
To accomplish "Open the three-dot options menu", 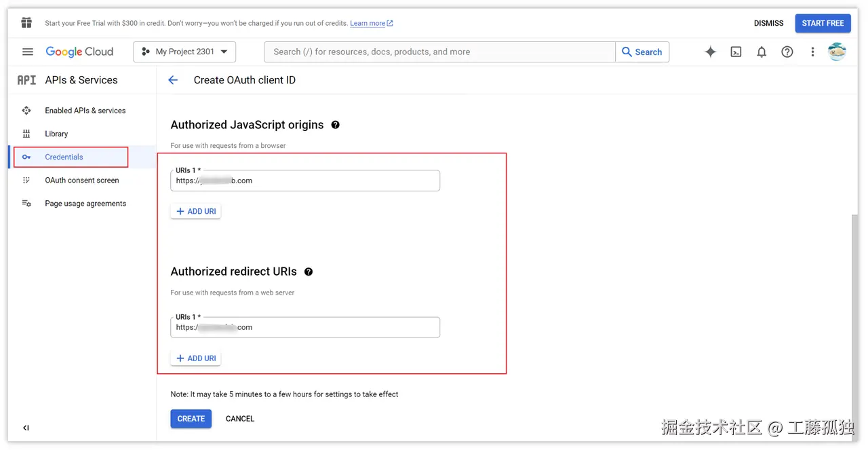I will tap(812, 52).
